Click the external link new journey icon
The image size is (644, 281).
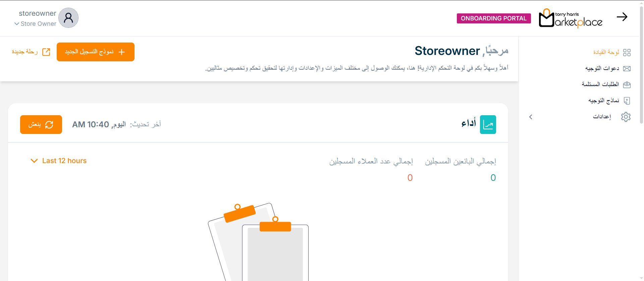point(46,52)
